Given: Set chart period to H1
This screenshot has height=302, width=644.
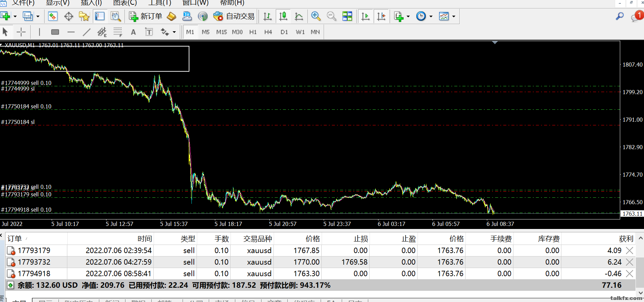Looking at the screenshot, I should click(x=253, y=32).
